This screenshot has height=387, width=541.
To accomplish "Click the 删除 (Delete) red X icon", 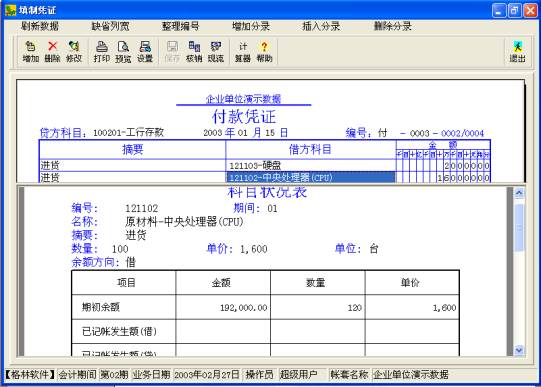I will pyautogui.click(x=52, y=51).
